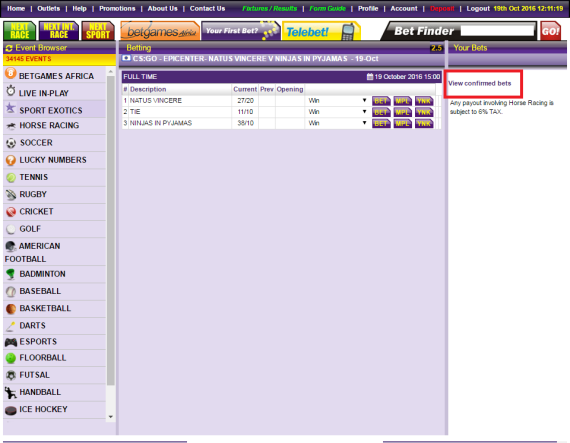
Task: Click BET for Natus Vincere
Action: click(x=381, y=101)
